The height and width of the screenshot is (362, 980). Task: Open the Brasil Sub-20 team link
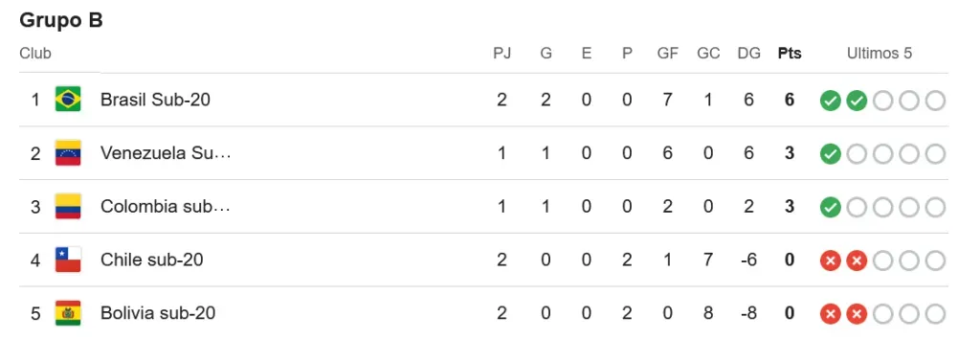point(155,100)
